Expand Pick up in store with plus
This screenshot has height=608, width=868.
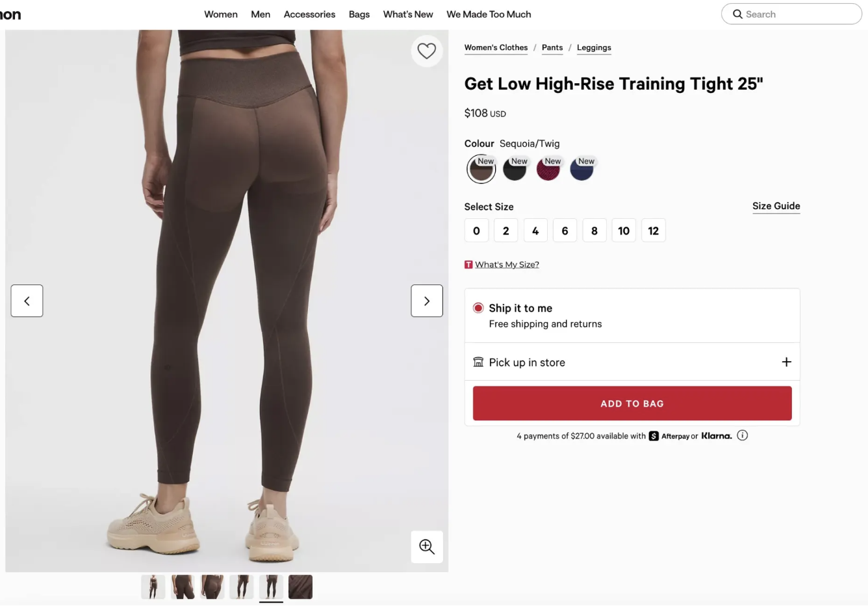[786, 362]
